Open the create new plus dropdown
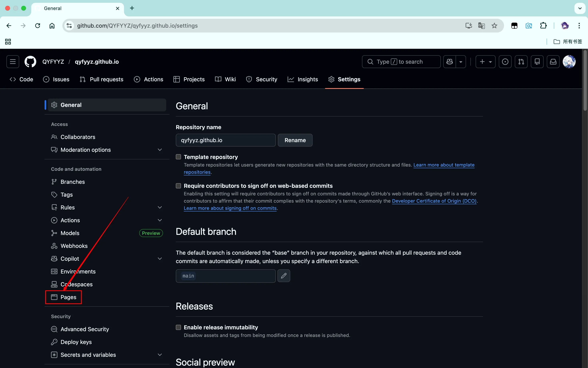588x368 pixels. click(x=485, y=62)
